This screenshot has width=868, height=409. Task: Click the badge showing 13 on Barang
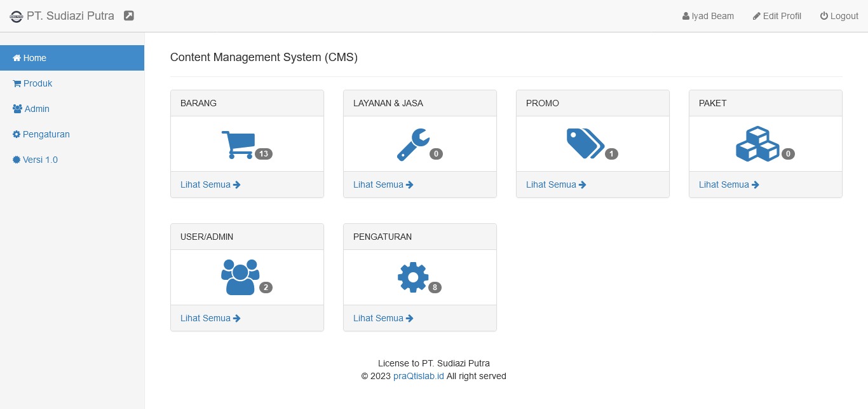(264, 154)
